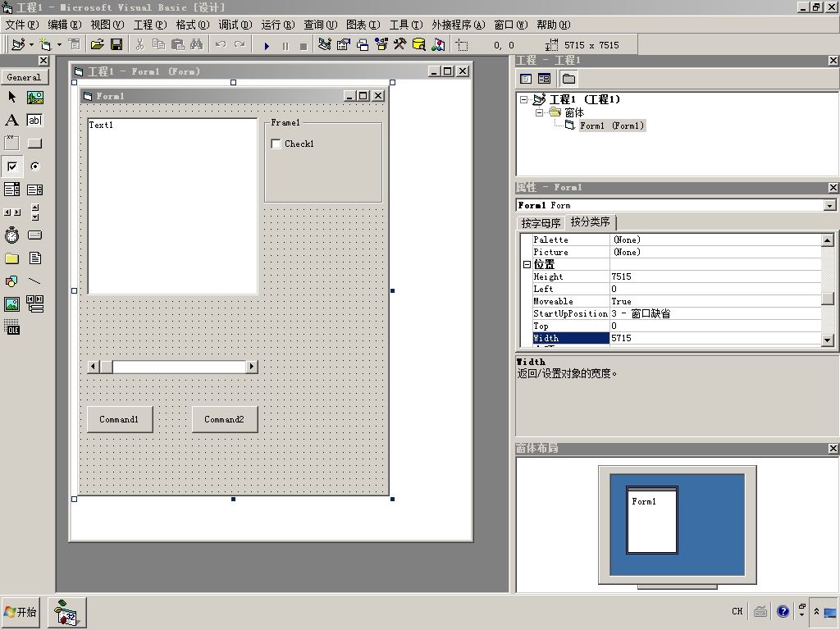Switch to 按分类序 properties tab
Viewport: 840px width, 630px height.
591,221
